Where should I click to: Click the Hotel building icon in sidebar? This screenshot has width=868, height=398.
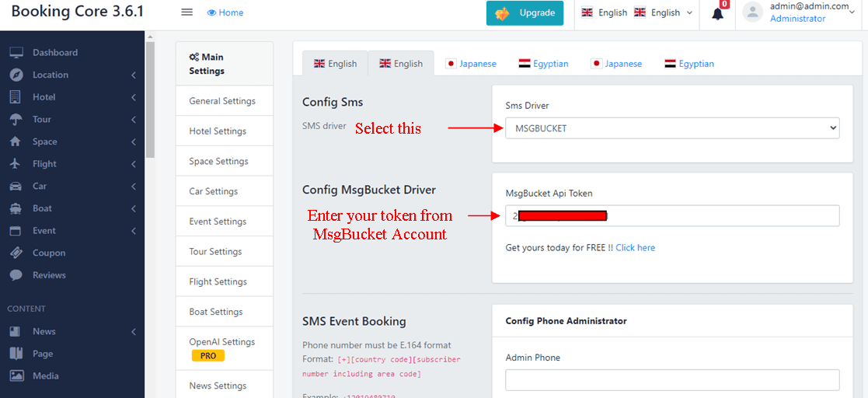point(16,97)
